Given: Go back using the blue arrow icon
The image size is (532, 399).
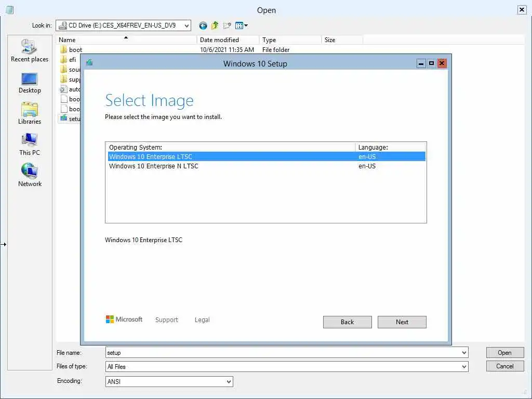Looking at the screenshot, I should coord(203,25).
